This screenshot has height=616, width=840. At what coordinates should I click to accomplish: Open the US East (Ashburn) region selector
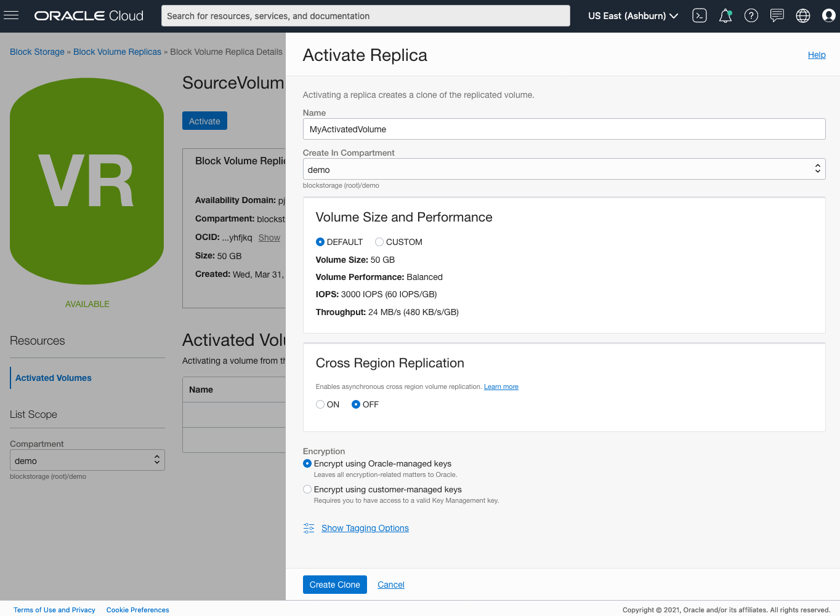pyautogui.click(x=632, y=15)
